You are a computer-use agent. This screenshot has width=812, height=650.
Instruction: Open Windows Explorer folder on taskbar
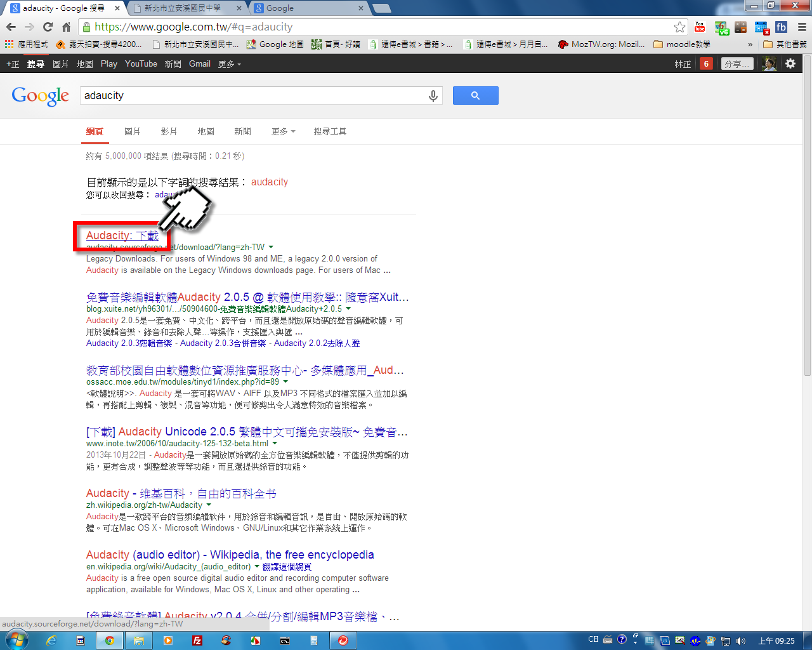tap(138, 640)
